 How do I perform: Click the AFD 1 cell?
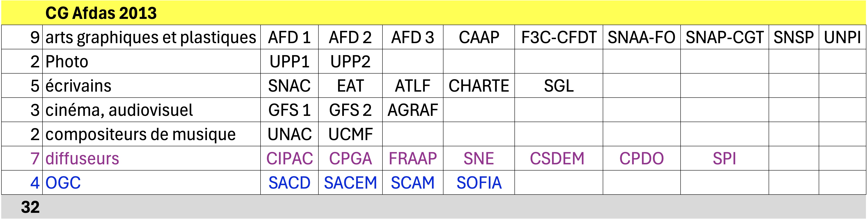289,37
